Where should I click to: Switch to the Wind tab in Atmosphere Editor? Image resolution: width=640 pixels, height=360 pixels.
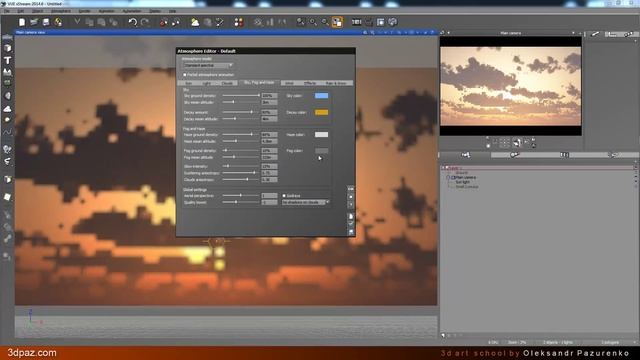pyautogui.click(x=289, y=83)
